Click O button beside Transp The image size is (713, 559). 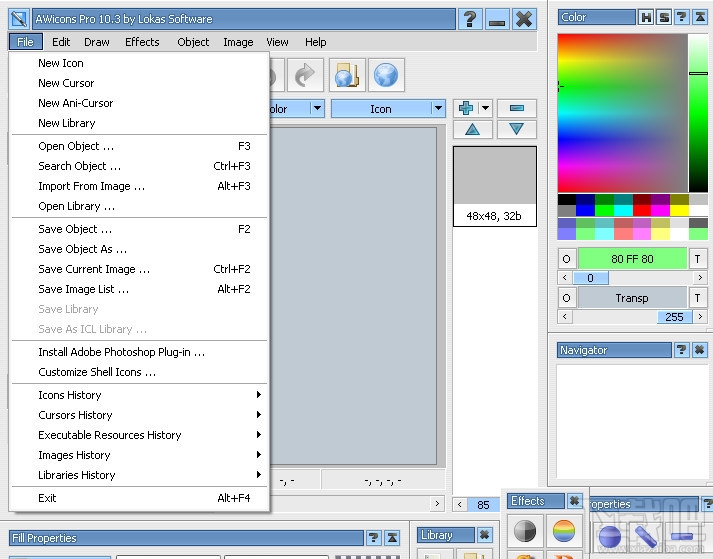566,298
